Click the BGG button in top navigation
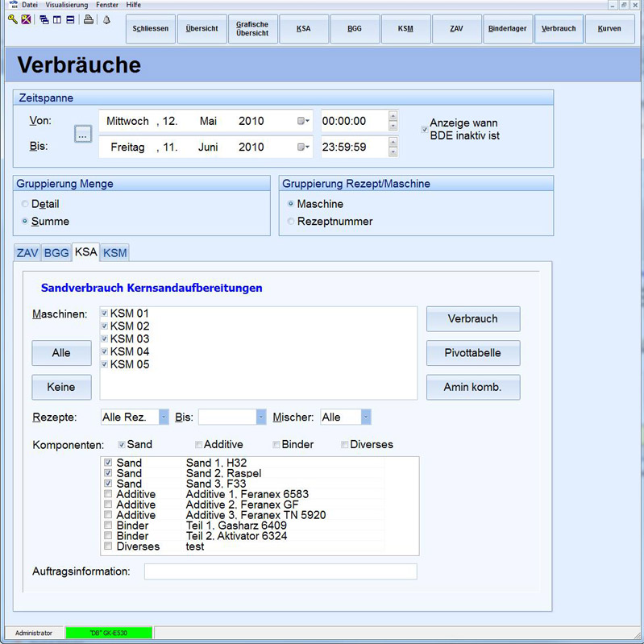This screenshot has width=644, height=644. click(355, 29)
